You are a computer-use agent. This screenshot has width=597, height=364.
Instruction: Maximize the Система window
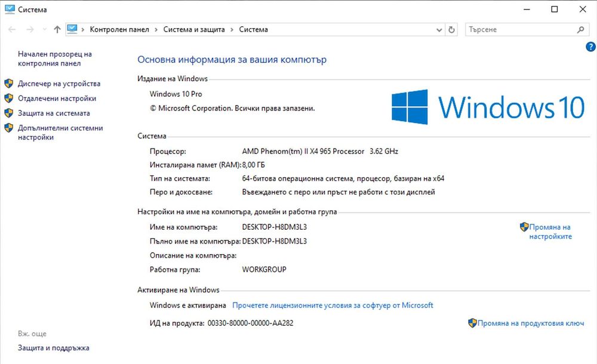pos(555,9)
